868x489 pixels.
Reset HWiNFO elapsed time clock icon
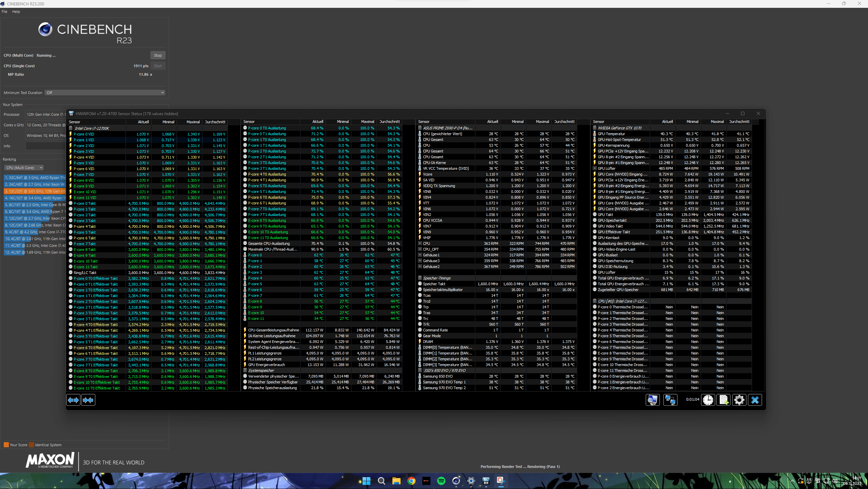pos(708,400)
